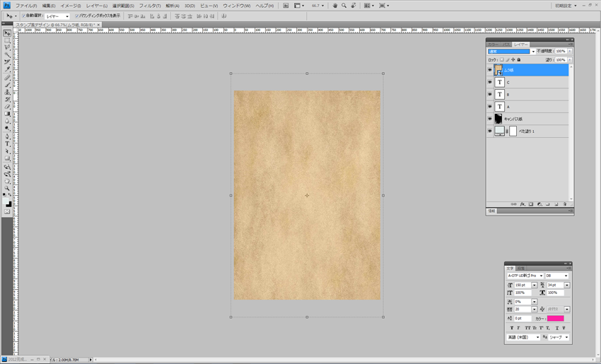This screenshot has height=364, width=601.
Task: Toggle the 自動選択 checkbox
Action: pos(23,16)
